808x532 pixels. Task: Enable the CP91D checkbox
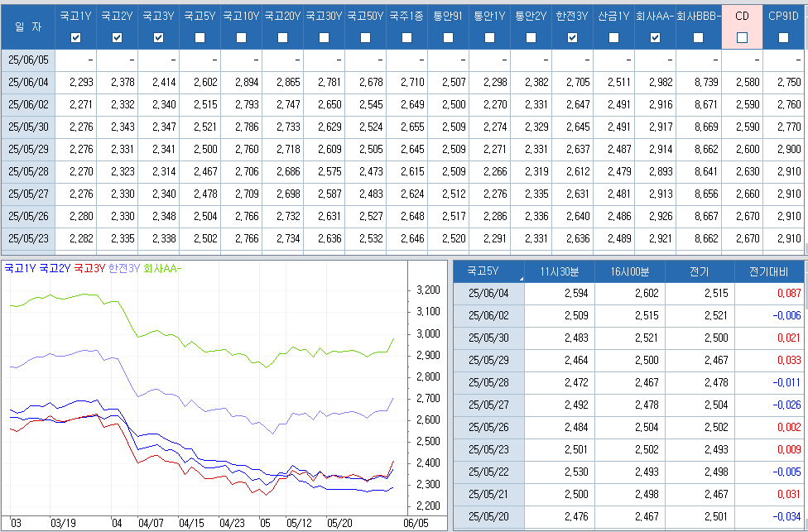click(783, 37)
